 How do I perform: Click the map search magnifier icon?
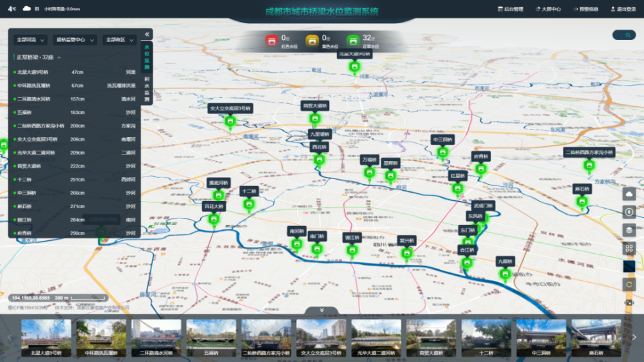[627, 35]
